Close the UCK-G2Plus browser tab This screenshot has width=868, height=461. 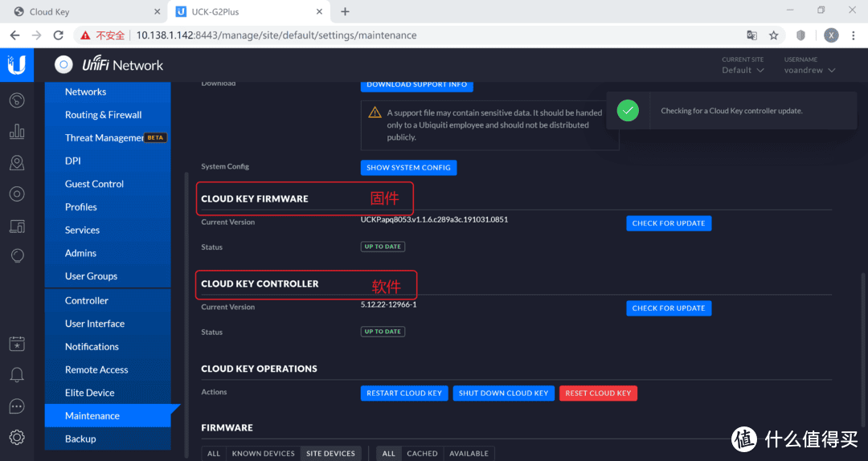[x=319, y=11]
